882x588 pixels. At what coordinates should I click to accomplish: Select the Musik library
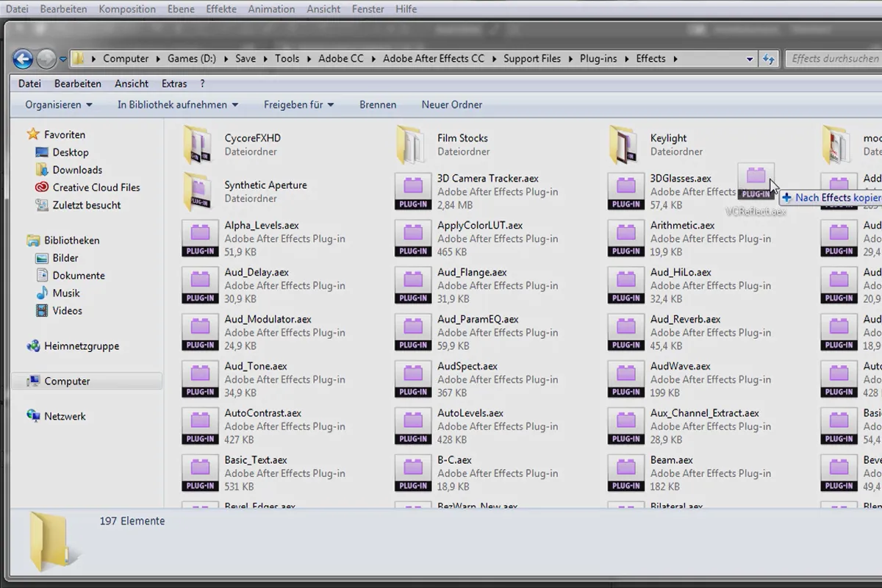[57, 293]
